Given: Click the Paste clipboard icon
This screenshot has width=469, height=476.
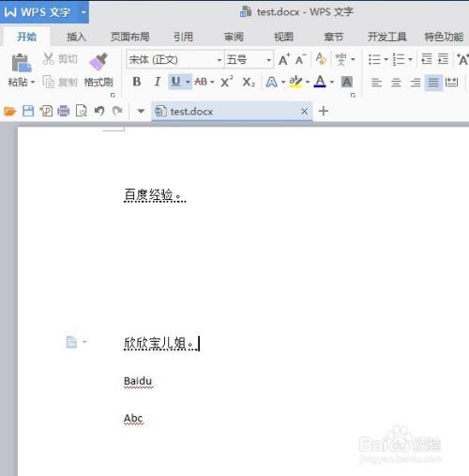Looking at the screenshot, I should pyautogui.click(x=22, y=62).
